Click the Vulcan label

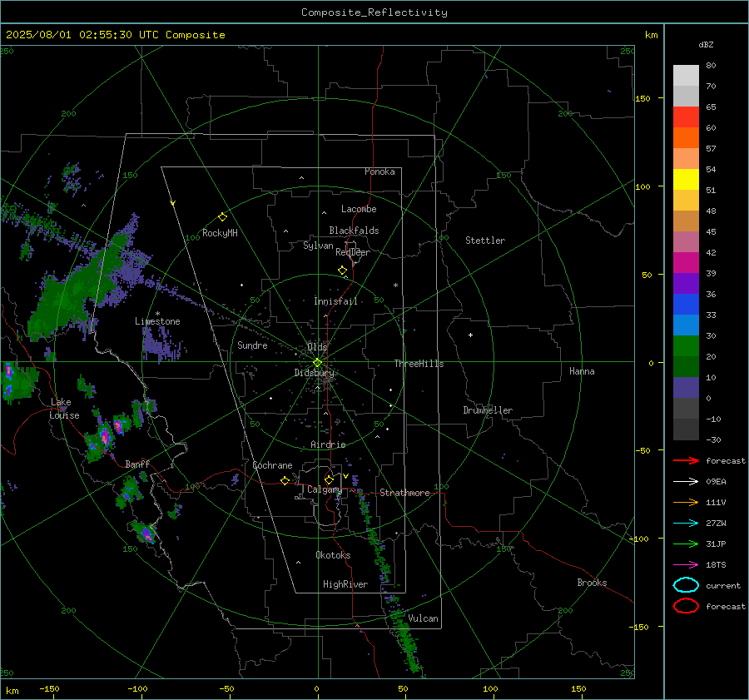424,618
